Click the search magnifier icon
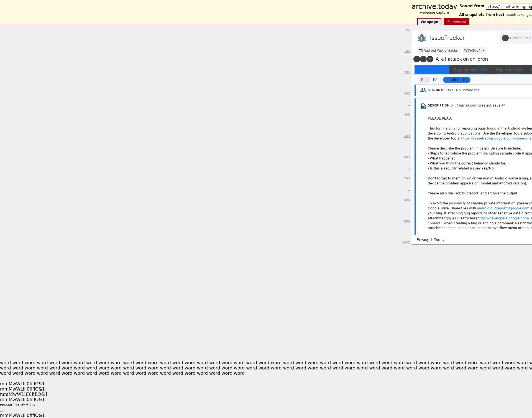 505,38
